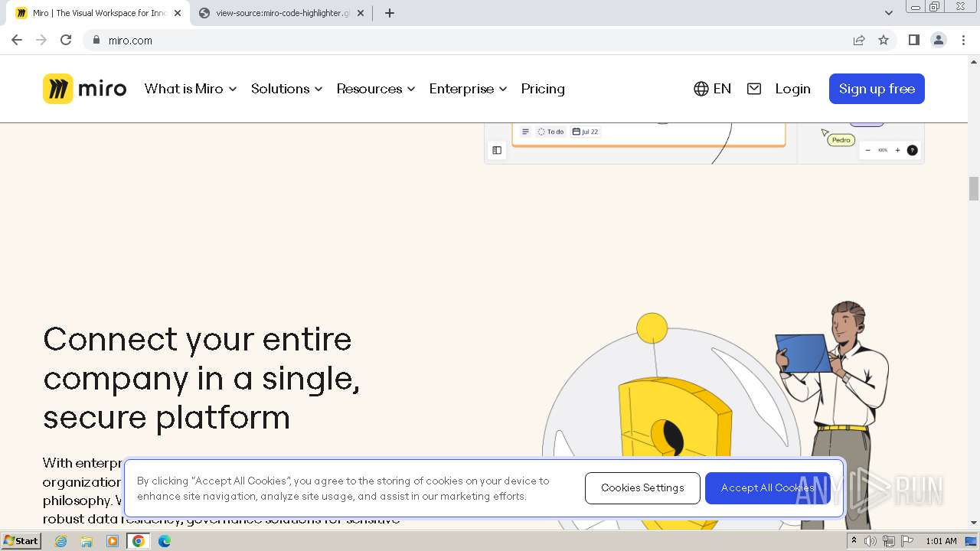980x551 pixels.
Task: Switch to the Miro browser tab
Action: click(96, 13)
